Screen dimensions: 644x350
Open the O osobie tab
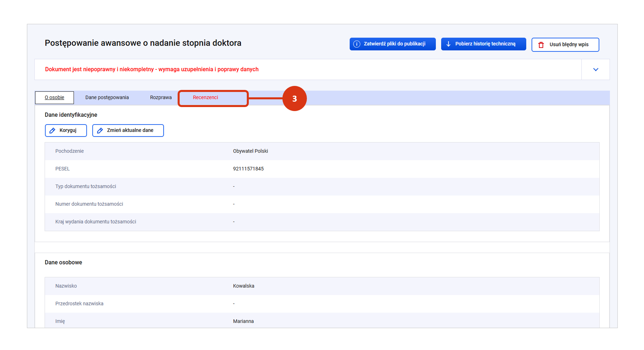[54, 98]
